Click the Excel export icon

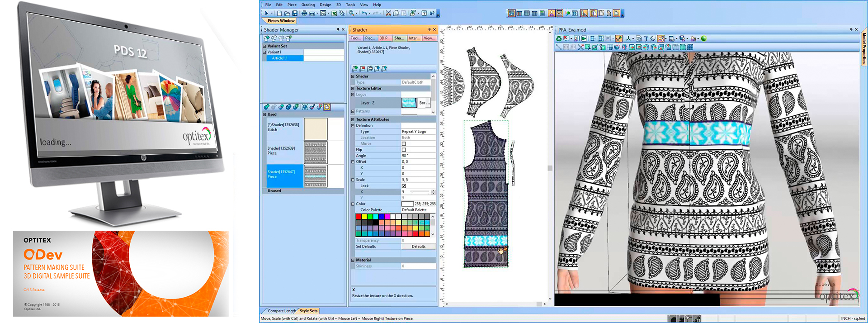334,14
